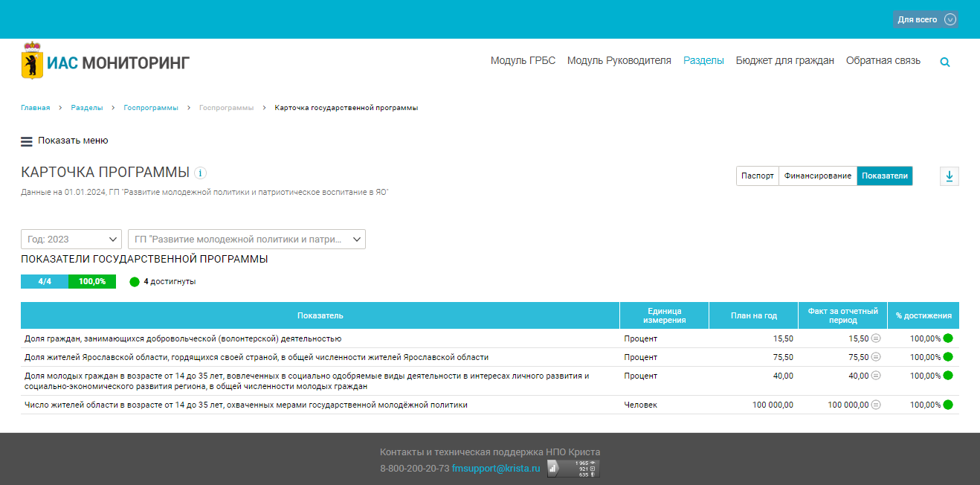Image resolution: width=980 pixels, height=485 pixels.
Task: Click the site statistics counter in footer
Action: click(573, 469)
